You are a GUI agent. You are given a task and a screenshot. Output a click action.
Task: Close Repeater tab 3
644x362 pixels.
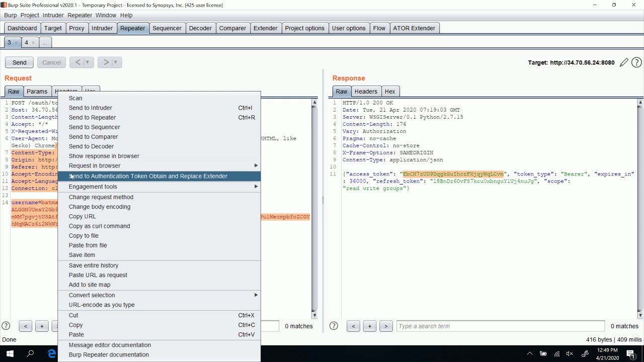16,43
